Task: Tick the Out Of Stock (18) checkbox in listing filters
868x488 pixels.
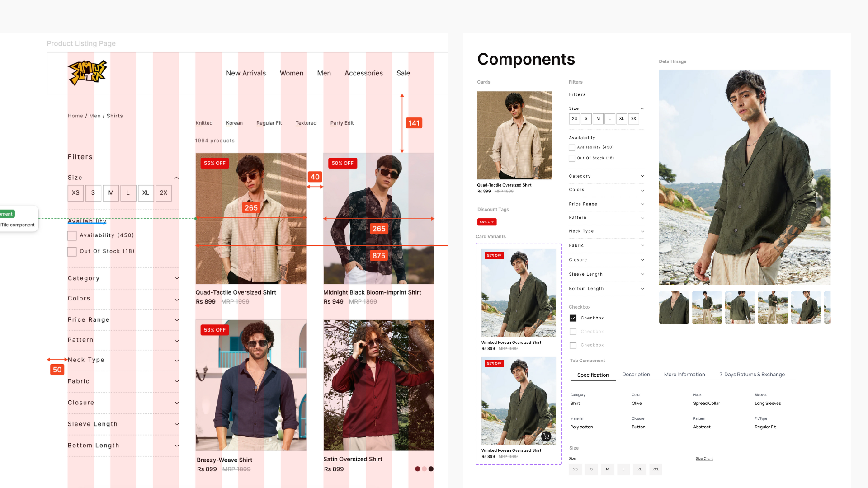Action: click(x=72, y=252)
